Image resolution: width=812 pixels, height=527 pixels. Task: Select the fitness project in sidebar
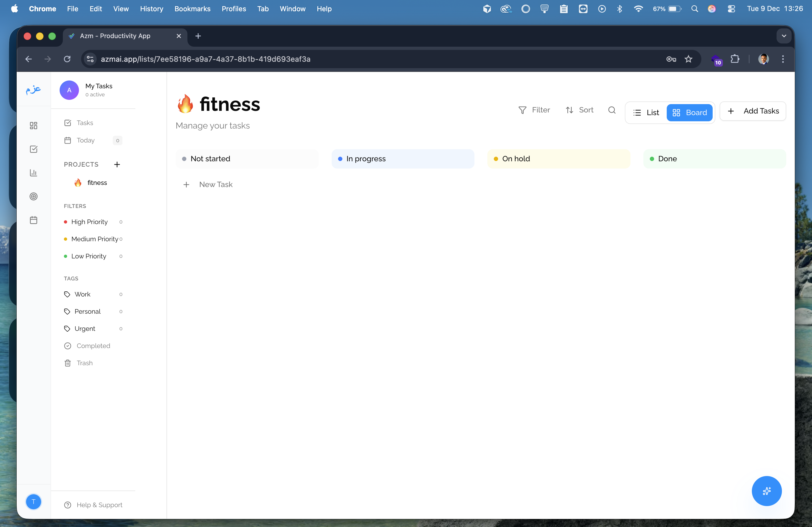97,183
